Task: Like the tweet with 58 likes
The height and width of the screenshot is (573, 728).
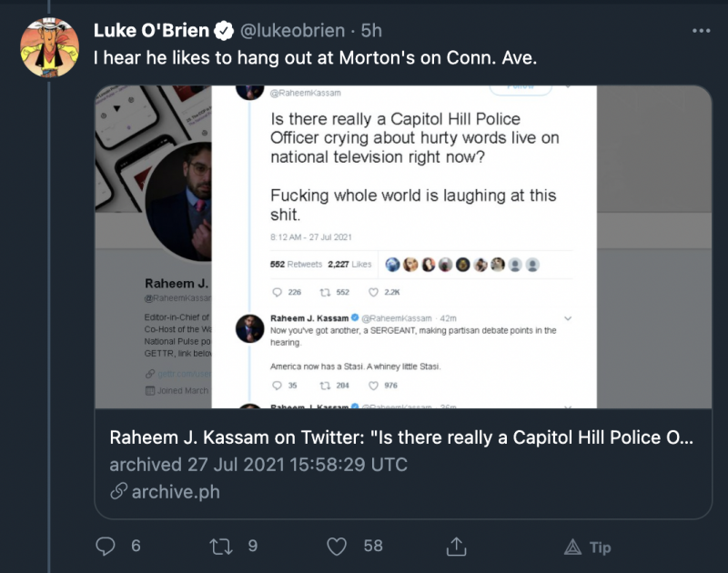Action: [x=338, y=546]
